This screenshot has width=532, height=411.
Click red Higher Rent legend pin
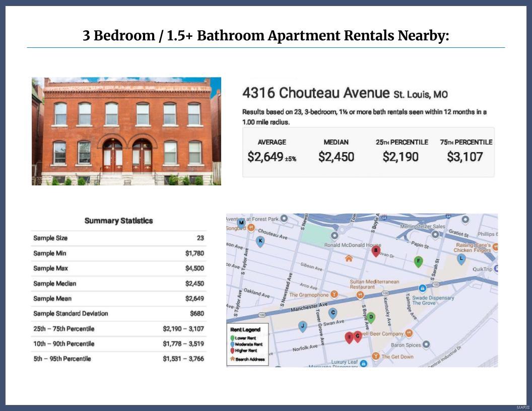pyautogui.click(x=232, y=351)
